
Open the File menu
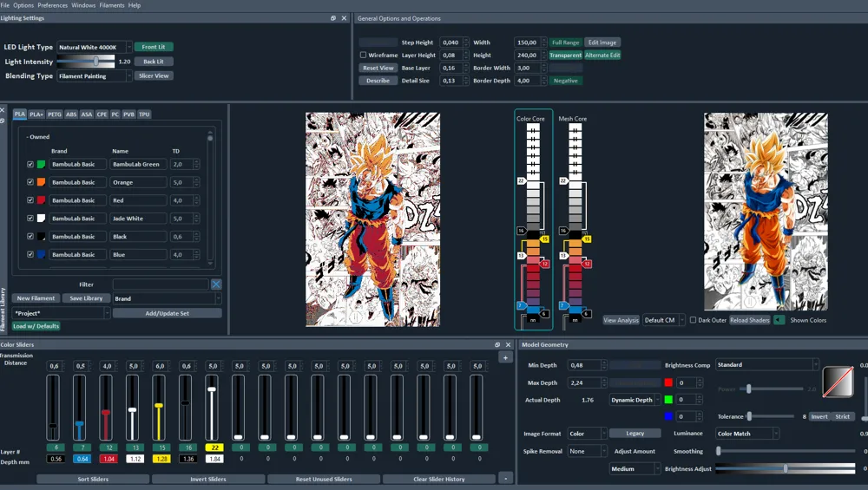(x=5, y=5)
